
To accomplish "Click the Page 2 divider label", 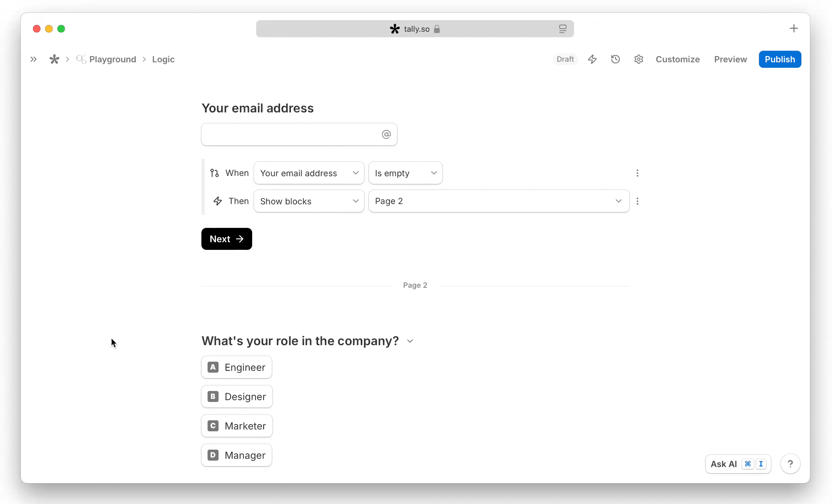I will coord(415,285).
